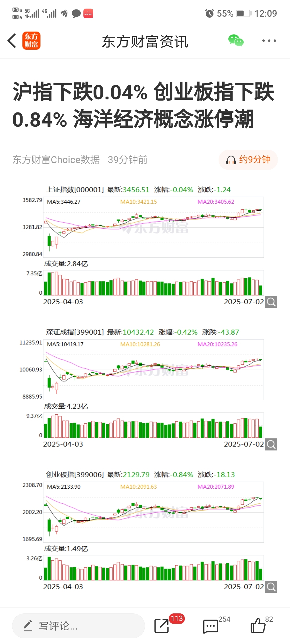290x644 pixels.
Task: Tap the share icon with 113 badge
Action: pyautogui.click(x=162, y=626)
